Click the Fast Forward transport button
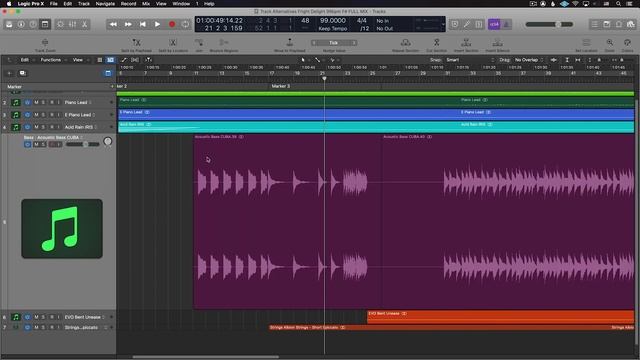Image resolution: width=640 pixels, height=360 pixels. 128,24
